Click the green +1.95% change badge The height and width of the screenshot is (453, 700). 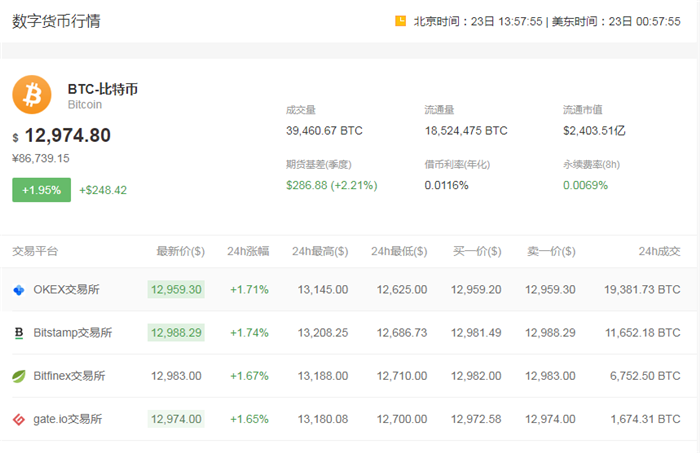tap(42, 190)
